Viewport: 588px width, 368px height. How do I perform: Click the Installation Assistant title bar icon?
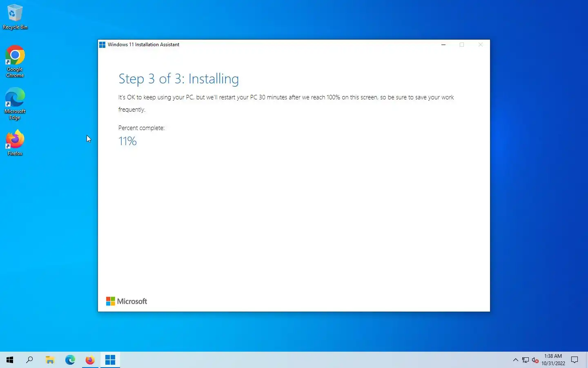(x=102, y=45)
